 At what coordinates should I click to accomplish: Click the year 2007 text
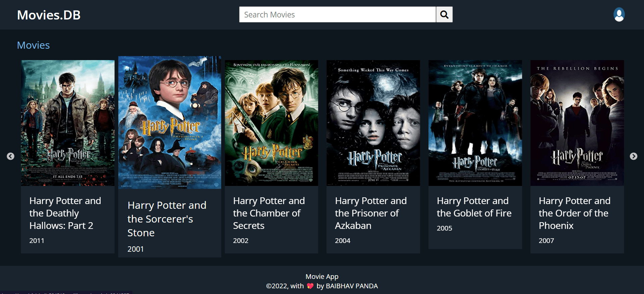tap(546, 241)
